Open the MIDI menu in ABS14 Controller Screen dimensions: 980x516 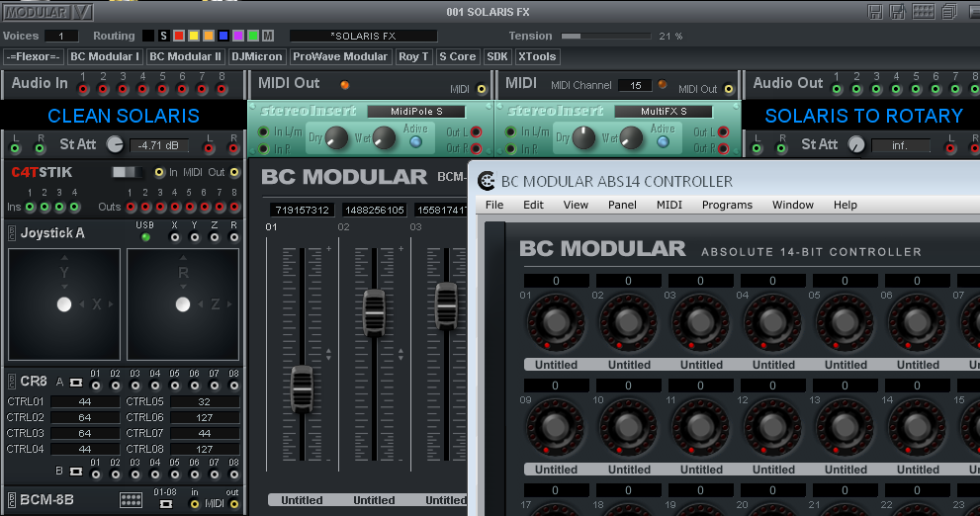(669, 205)
